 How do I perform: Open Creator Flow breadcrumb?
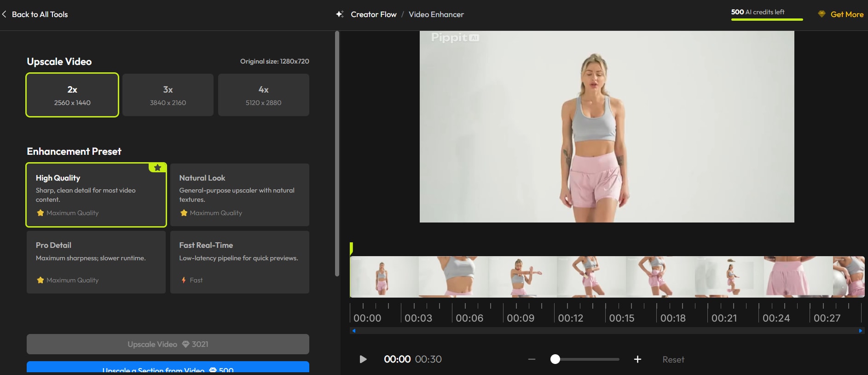coord(374,14)
